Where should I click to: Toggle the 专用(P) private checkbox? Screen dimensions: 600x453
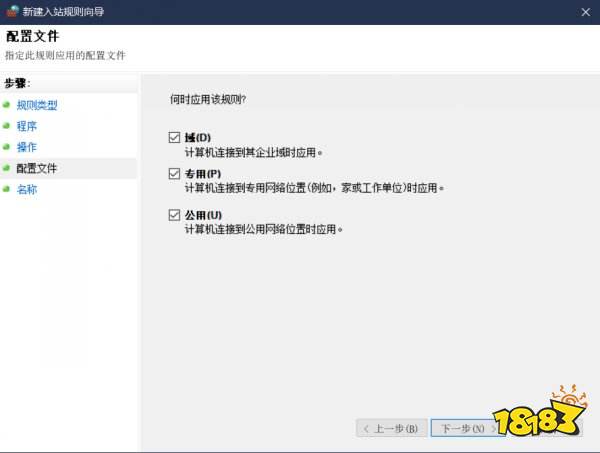click(174, 174)
